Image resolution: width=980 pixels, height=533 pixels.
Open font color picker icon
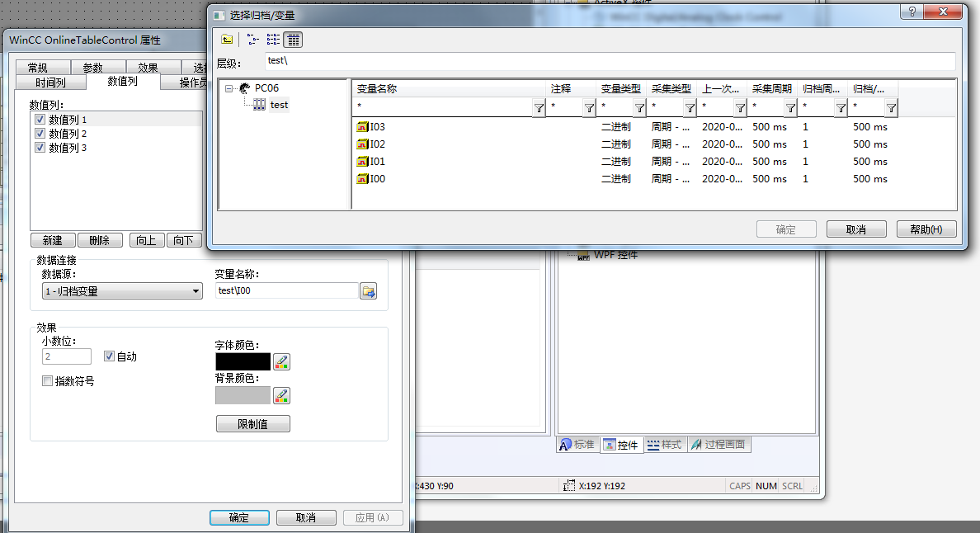[282, 361]
